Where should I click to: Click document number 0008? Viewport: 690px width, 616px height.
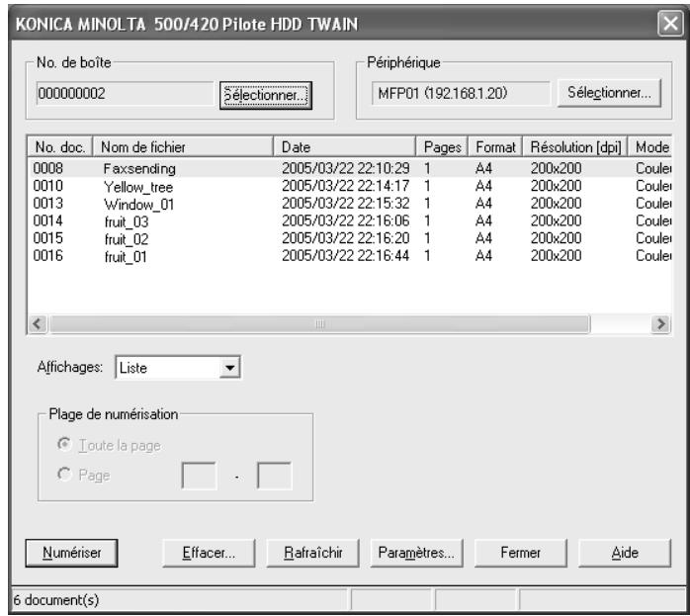click(48, 168)
